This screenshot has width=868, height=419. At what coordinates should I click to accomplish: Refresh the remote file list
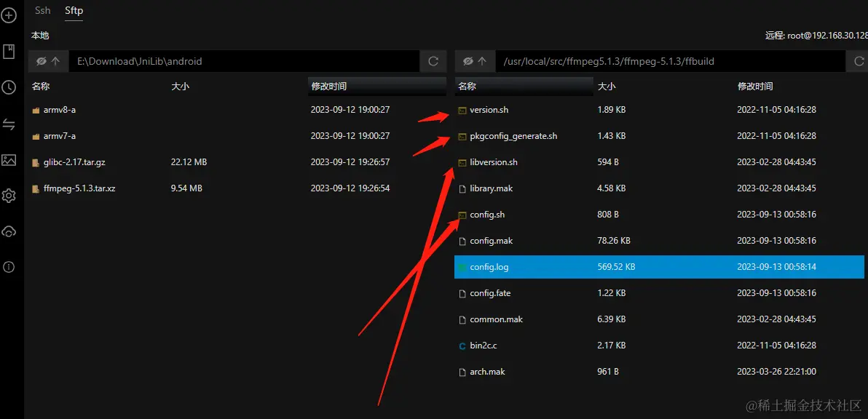(859, 61)
